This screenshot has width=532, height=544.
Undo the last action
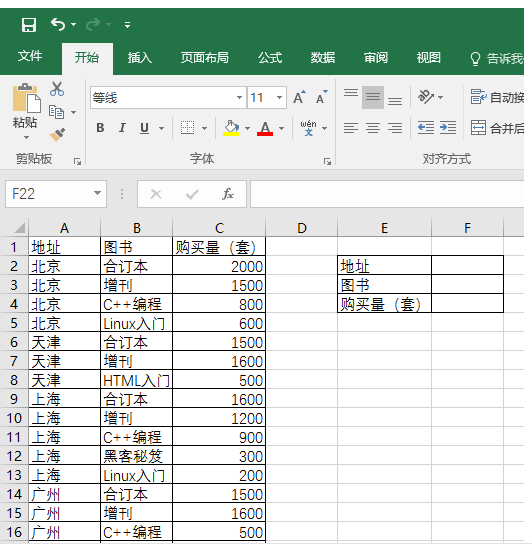pos(58,24)
